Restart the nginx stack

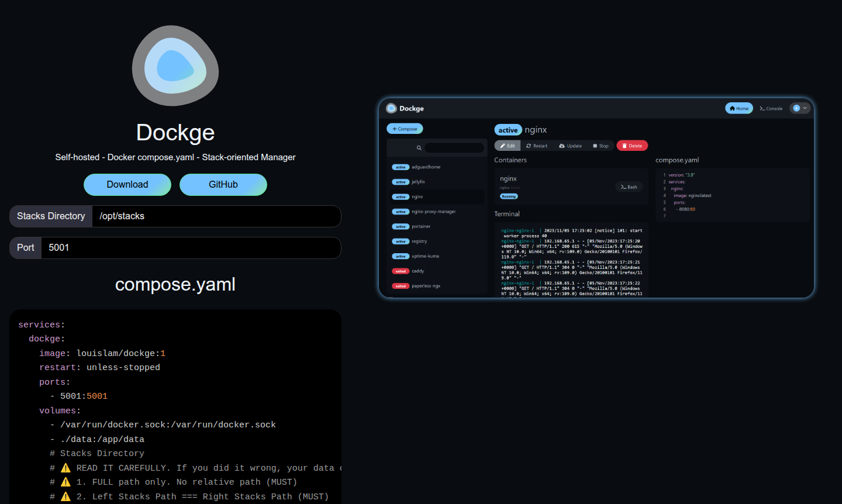click(x=537, y=146)
